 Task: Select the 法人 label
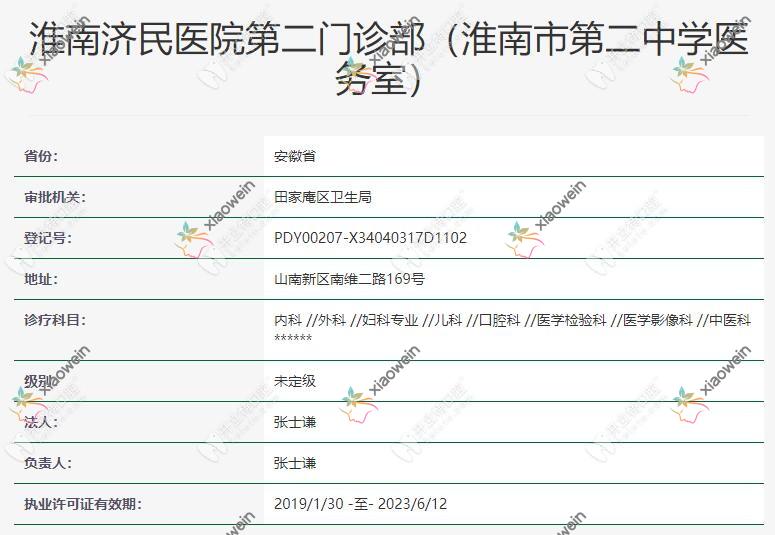41,422
